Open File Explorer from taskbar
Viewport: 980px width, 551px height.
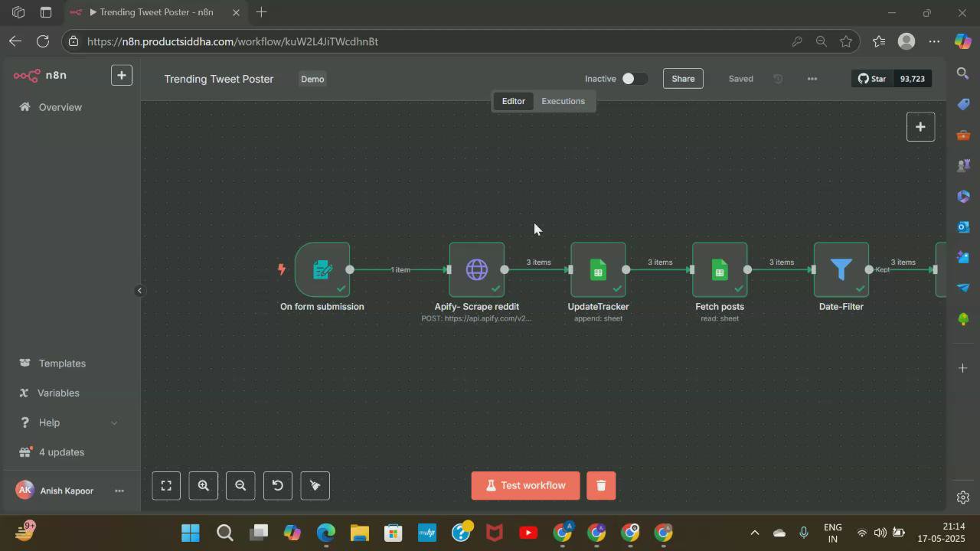(x=360, y=533)
